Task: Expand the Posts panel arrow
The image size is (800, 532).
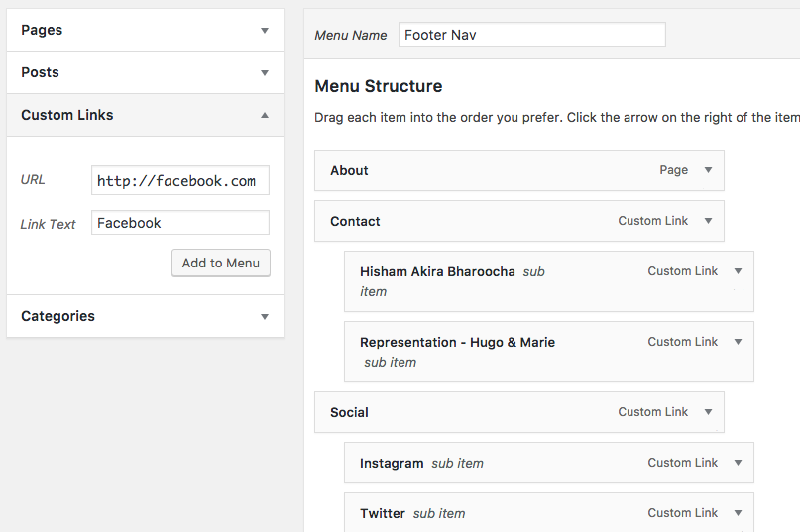Action: pos(265,73)
